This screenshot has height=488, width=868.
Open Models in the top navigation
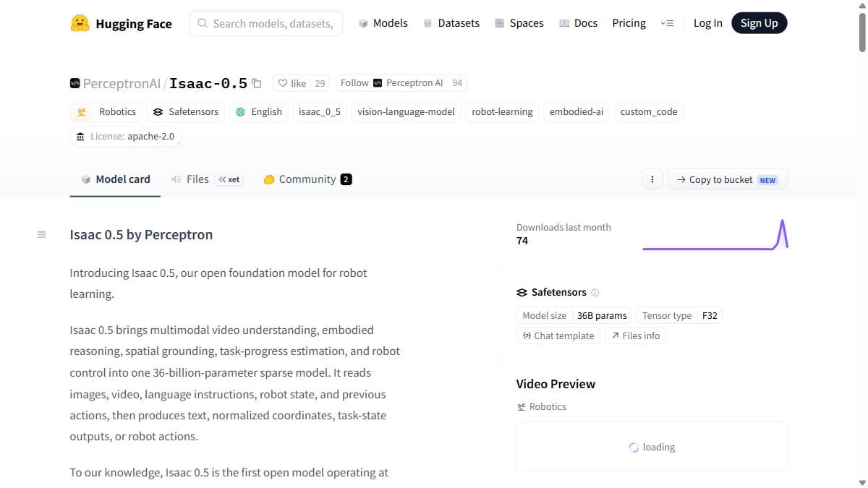[383, 23]
